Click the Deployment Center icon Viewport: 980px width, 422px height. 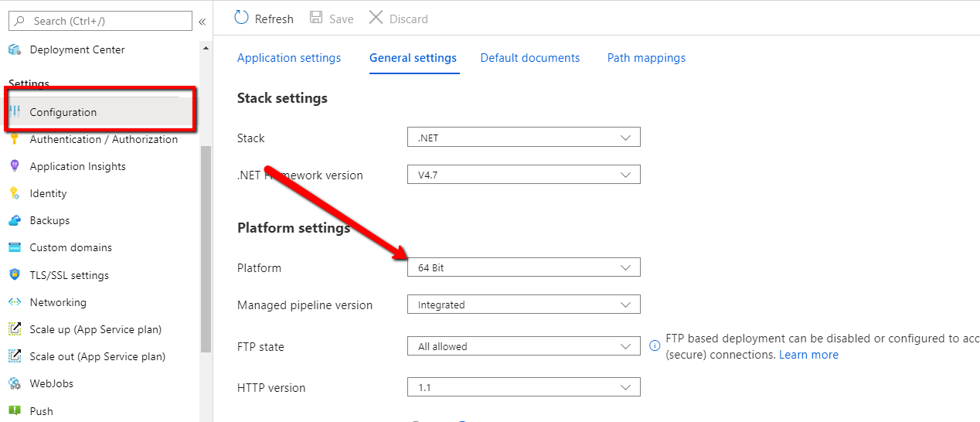[14, 49]
